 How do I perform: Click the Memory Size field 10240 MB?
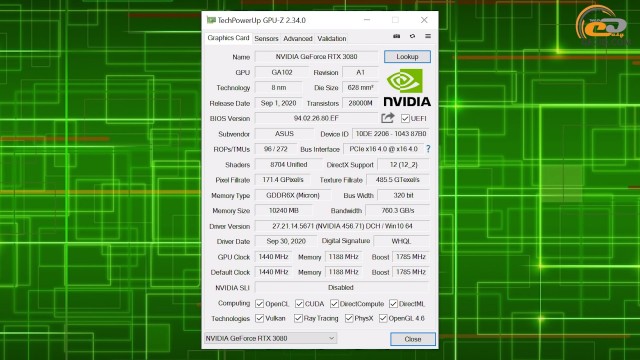tap(284, 211)
